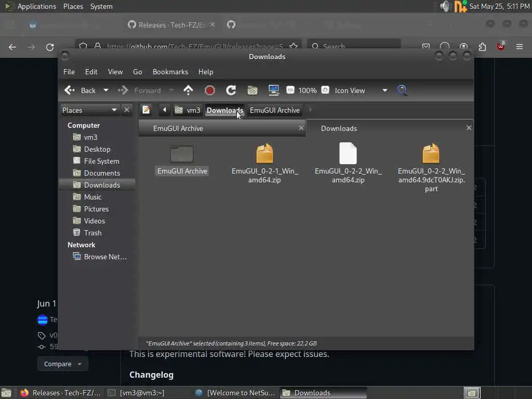Open the Applications menu in the top panel
This screenshot has width=532, height=399.
pos(37,6)
